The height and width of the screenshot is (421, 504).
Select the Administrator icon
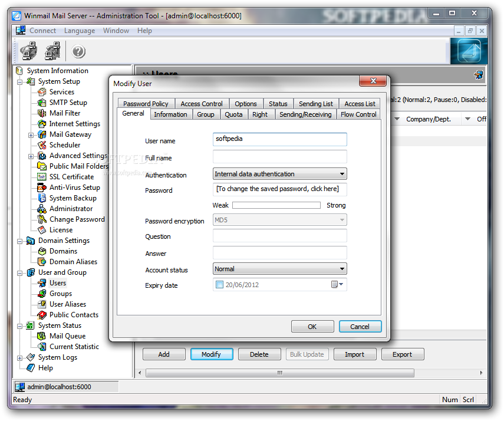pyautogui.click(x=42, y=209)
